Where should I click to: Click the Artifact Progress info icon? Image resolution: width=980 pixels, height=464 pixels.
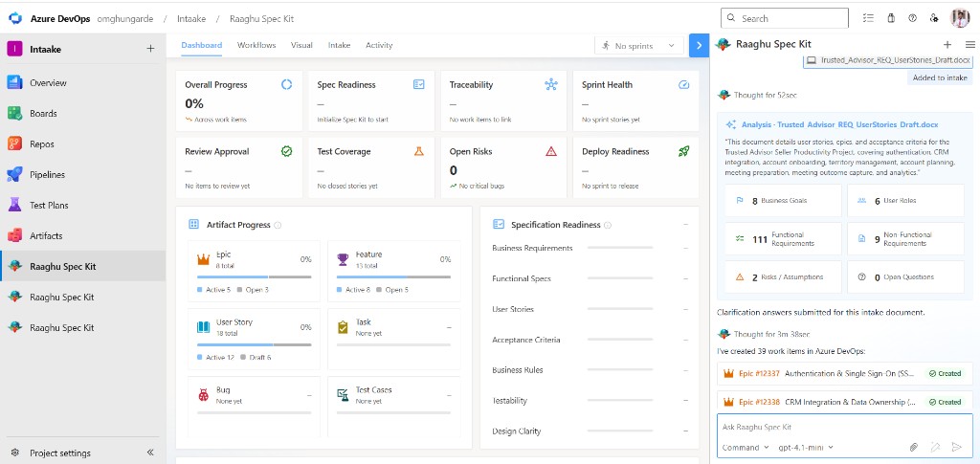point(278,225)
